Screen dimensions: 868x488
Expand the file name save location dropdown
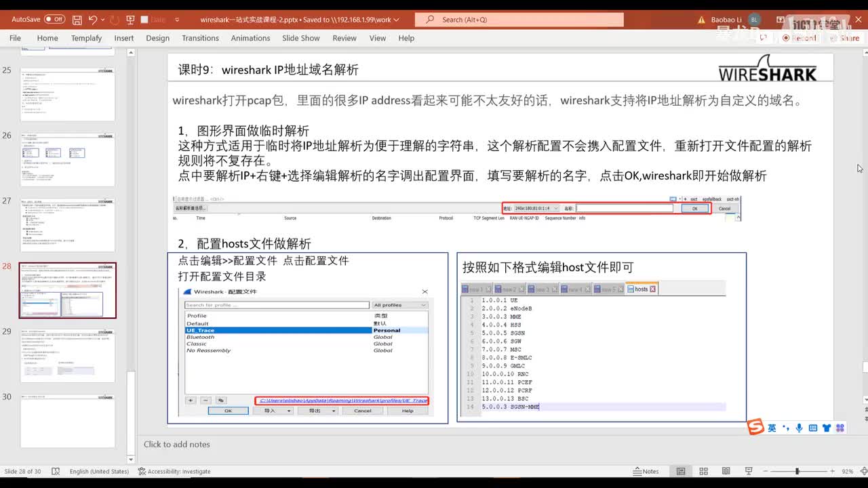[x=396, y=20]
